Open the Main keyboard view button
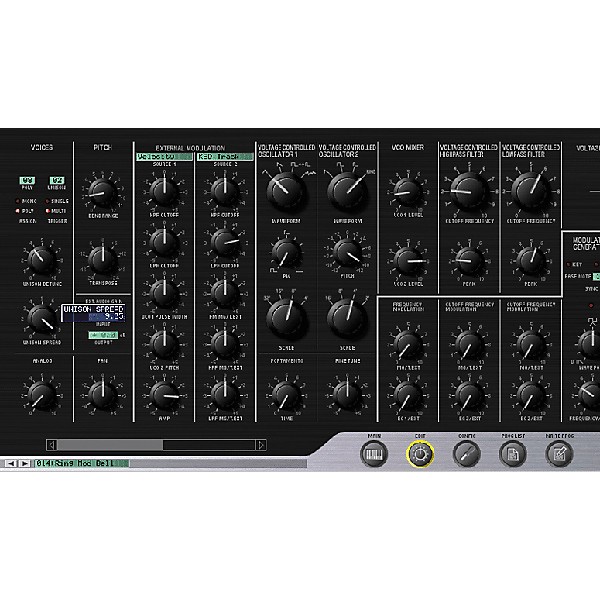The width and height of the screenshot is (600, 600). [x=374, y=452]
